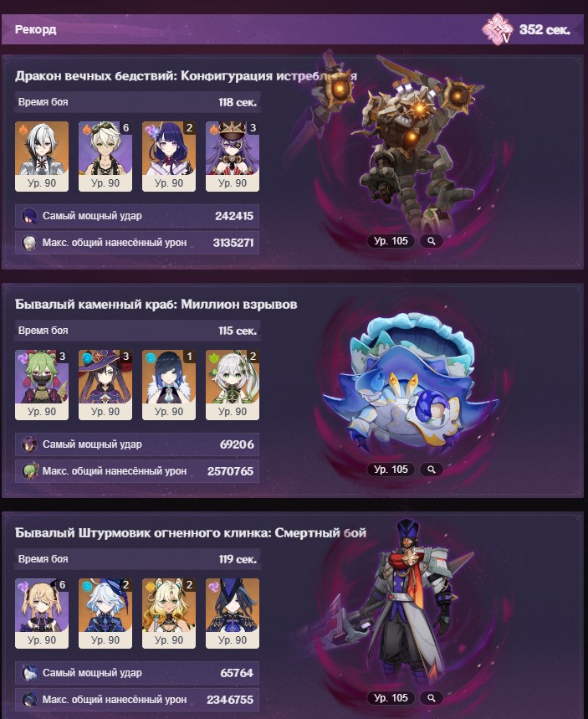Click the avatar icon beside the 3135271 total damage
The height and width of the screenshot is (719, 588).
(29, 243)
